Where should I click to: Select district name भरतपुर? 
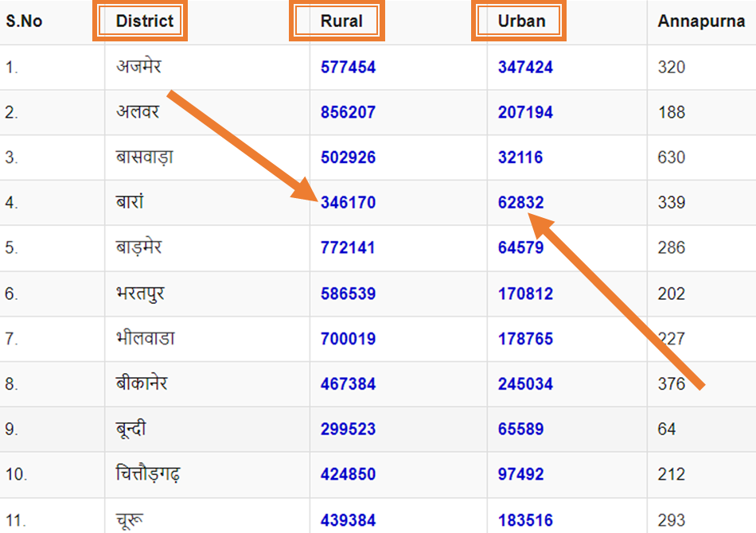point(140,293)
